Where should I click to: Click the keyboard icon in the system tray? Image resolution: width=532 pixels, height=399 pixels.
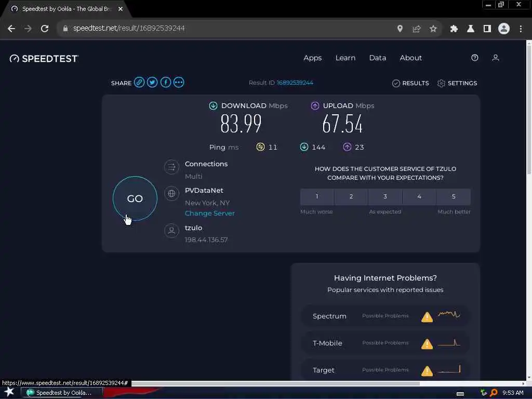point(460,394)
